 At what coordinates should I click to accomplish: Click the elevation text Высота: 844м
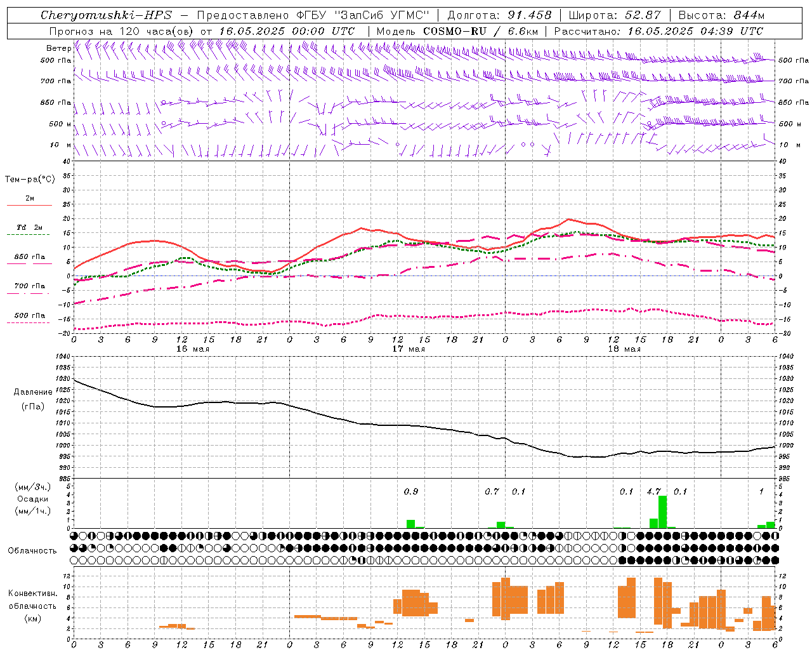click(721, 15)
